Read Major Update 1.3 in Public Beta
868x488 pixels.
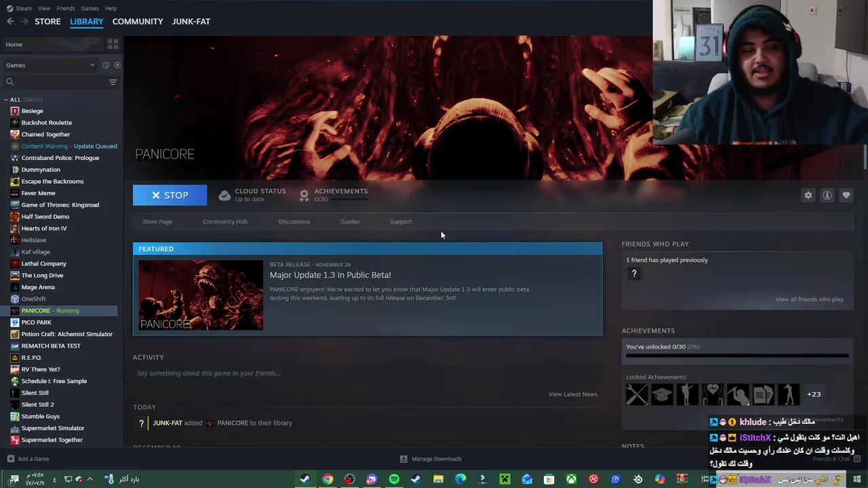click(330, 274)
